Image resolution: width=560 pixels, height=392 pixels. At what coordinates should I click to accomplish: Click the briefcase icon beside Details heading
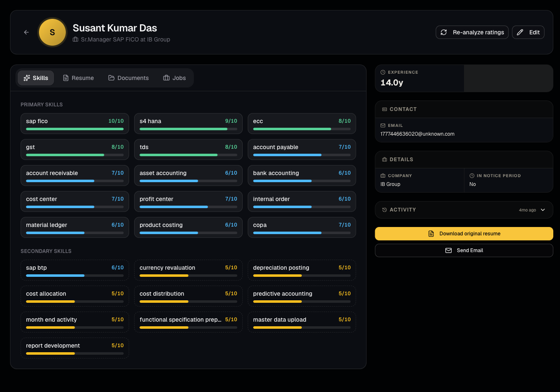pos(384,160)
